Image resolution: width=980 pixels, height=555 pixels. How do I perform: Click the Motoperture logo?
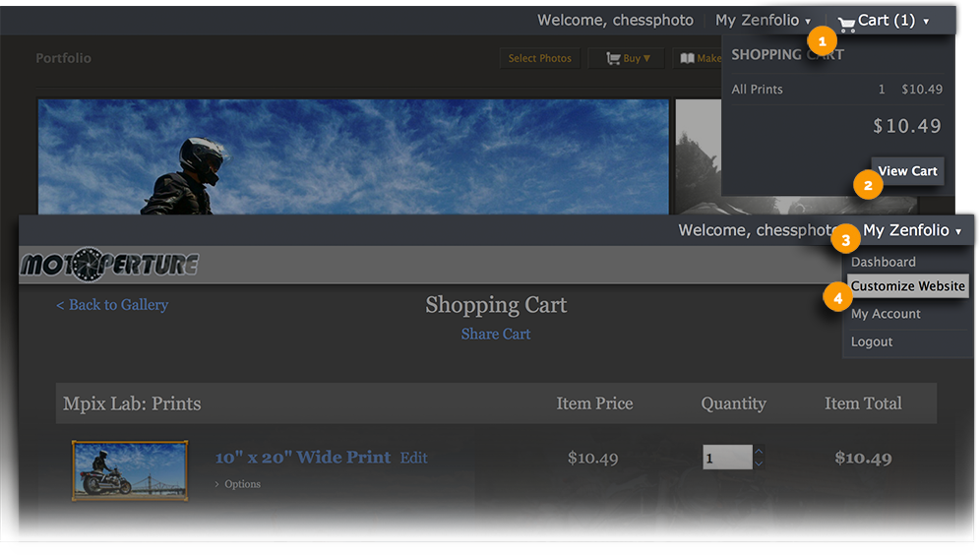(x=109, y=265)
